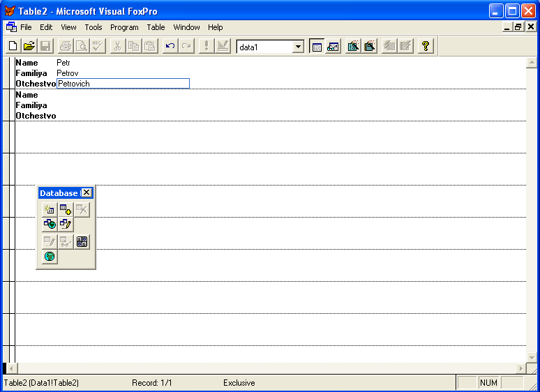Click the Paste clipboard icon

pos(150,46)
